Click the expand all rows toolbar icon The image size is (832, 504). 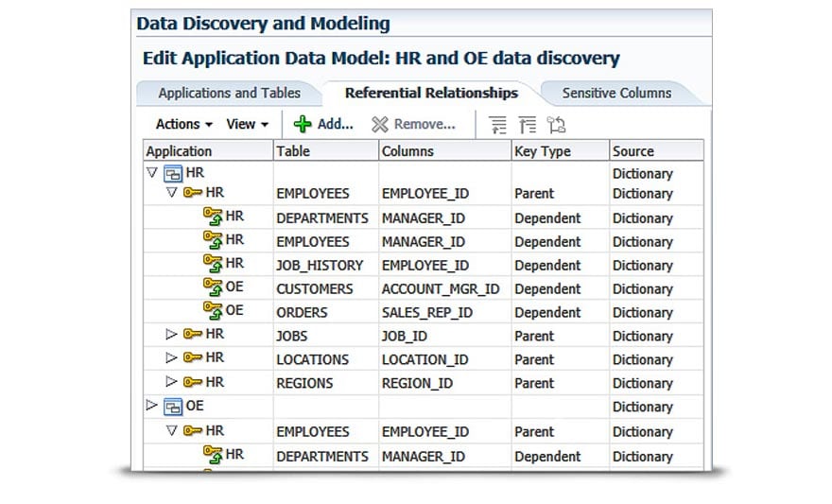(498, 125)
